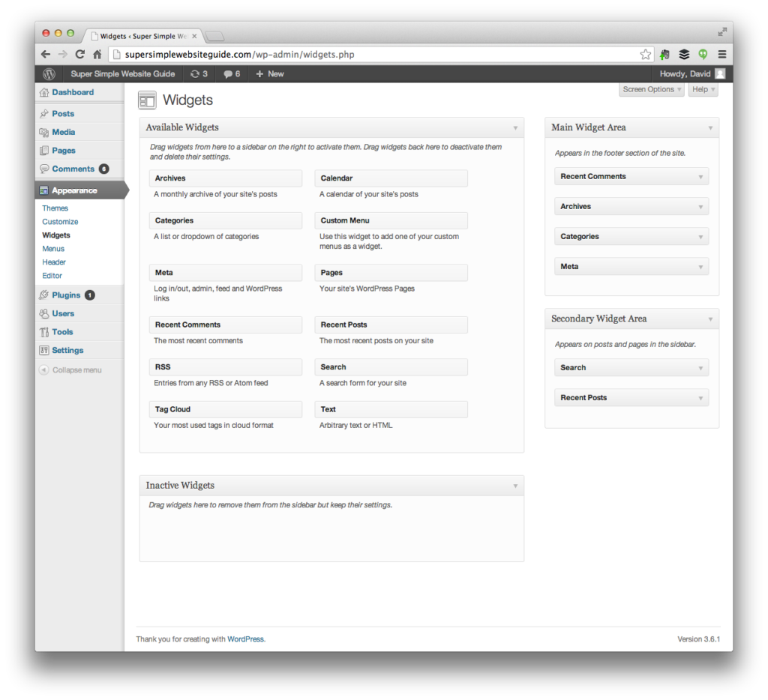Select the Tag Cloud available widget
The image size is (768, 700).
[225, 410]
